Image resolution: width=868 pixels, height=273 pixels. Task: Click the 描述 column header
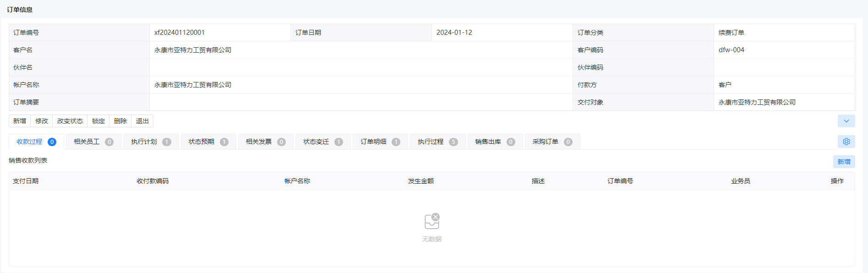(x=538, y=181)
